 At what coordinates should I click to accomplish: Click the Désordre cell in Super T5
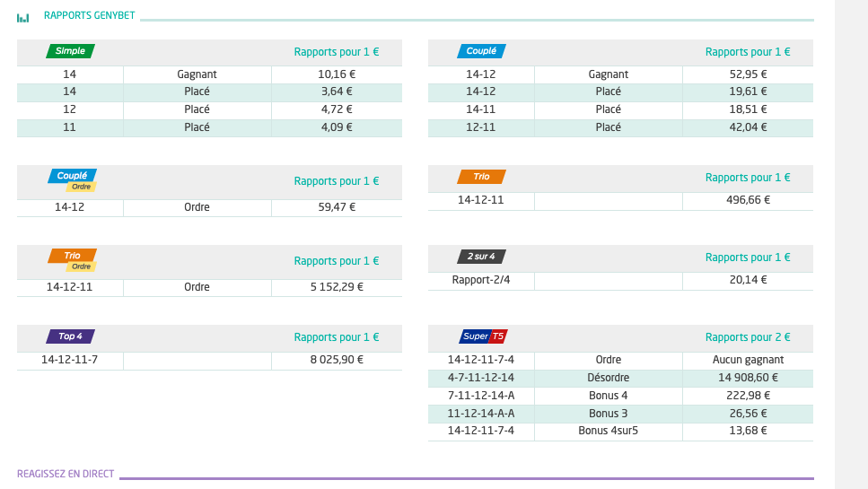point(608,377)
